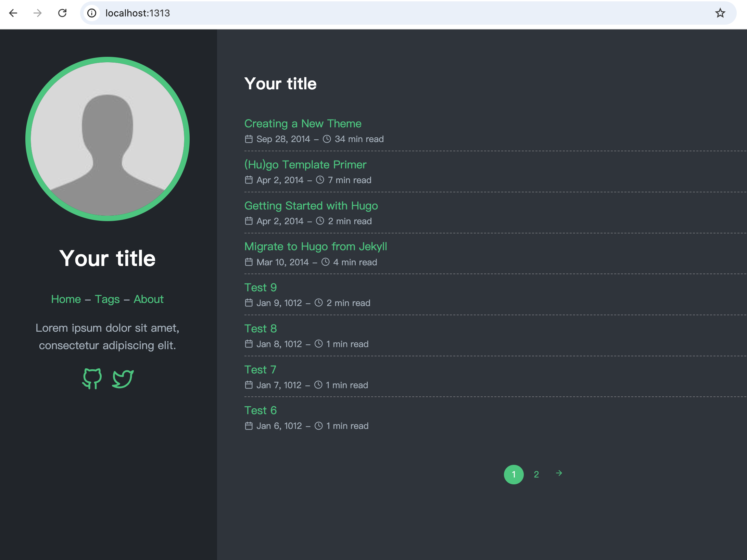The width and height of the screenshot is (747, 560).
Task: Click the profile avatar image
Action: pyautogui.click(x=107, y=139)
